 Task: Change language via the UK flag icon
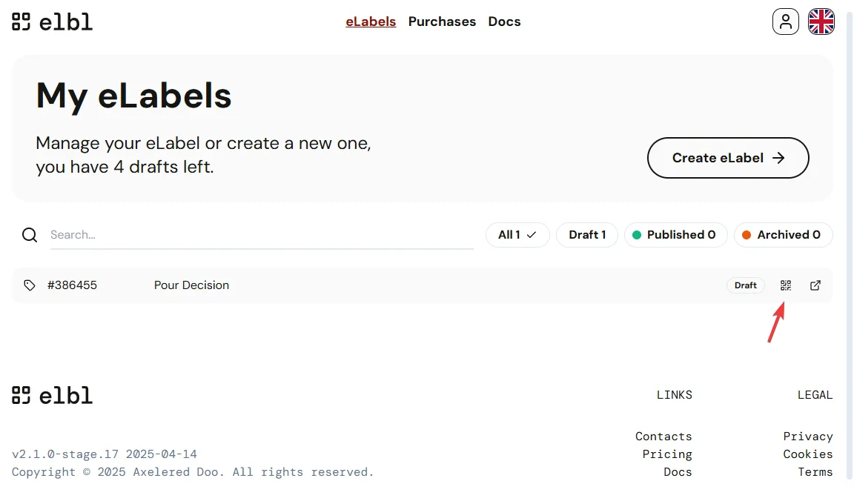821,21
